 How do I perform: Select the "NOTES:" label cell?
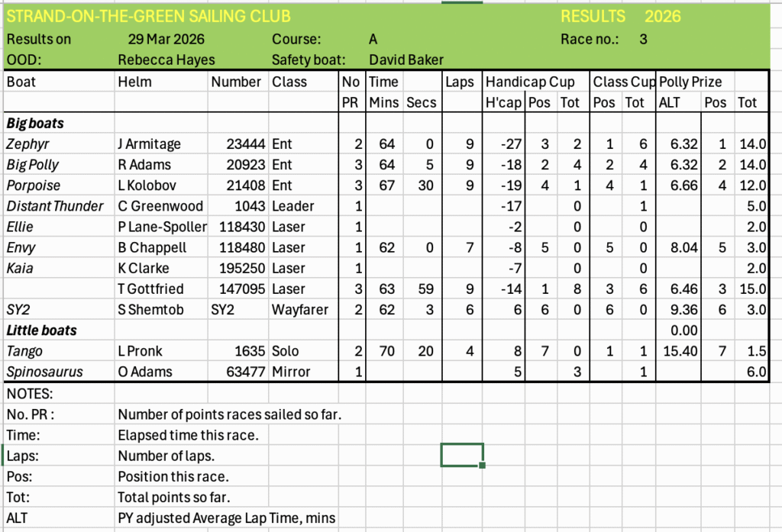click(x=31, y=394)
